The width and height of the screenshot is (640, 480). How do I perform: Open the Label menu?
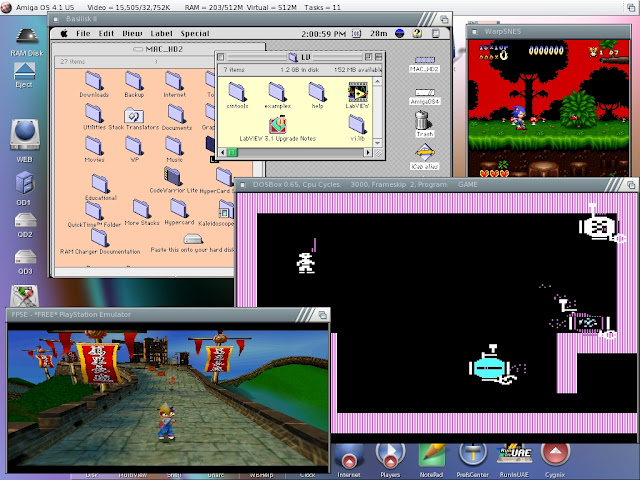point(161,33)
